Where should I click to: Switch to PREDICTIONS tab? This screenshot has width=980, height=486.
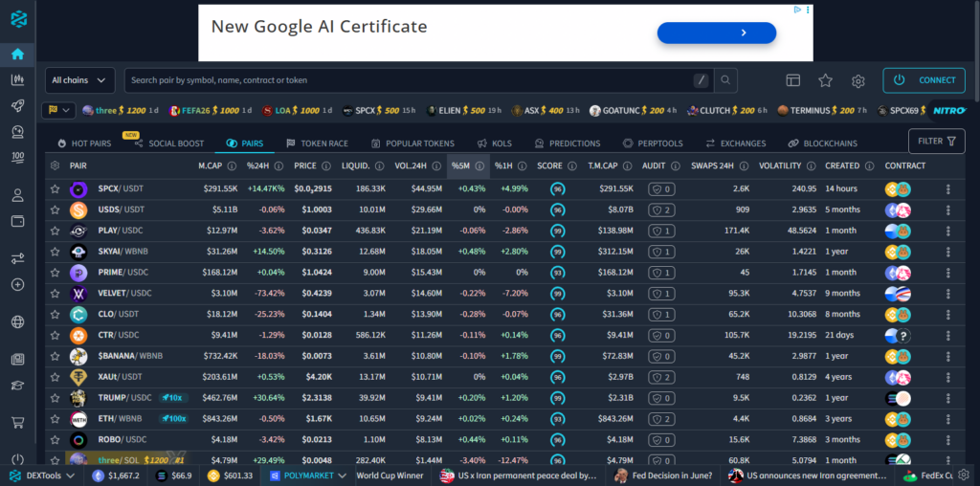coord(568,144)
